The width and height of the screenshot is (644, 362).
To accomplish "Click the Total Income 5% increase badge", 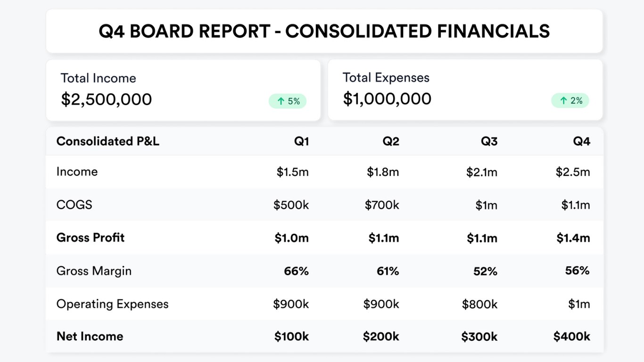I will [288, 101].
